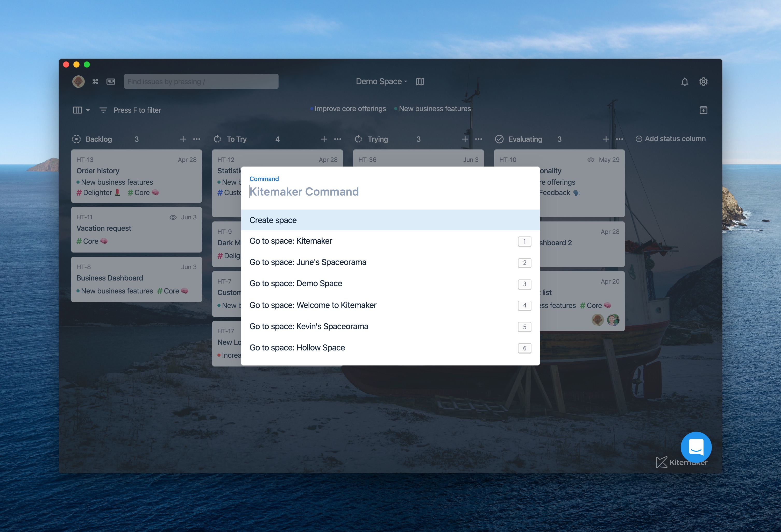
Task: Open the HT-13 Order history card
Action: (x=137, y=176)
